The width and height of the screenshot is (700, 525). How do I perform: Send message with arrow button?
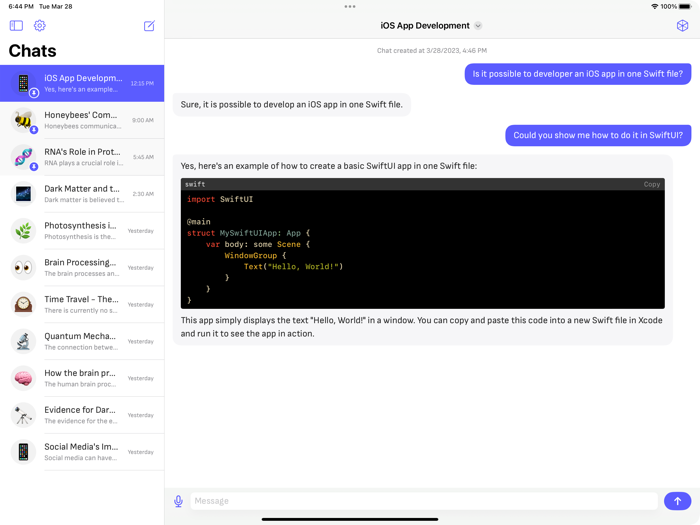(677, 501)
